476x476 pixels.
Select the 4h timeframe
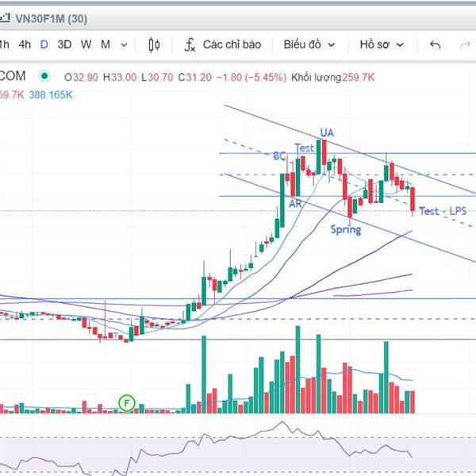[x=25, y=44]
